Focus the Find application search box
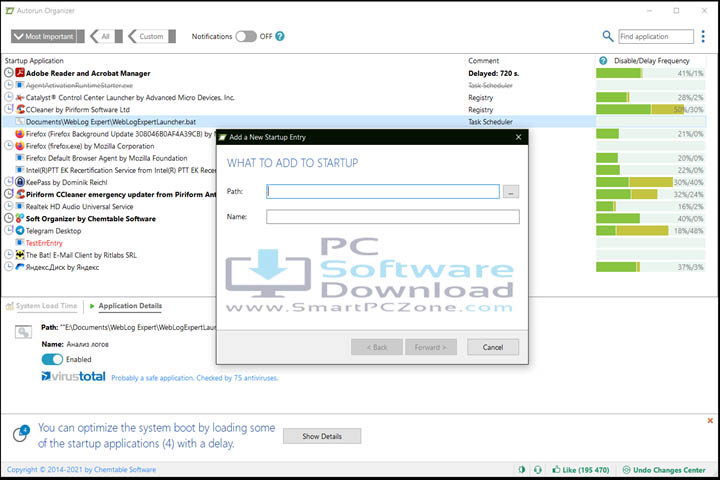This screenshot has width=720, height=480. point(656,36)
